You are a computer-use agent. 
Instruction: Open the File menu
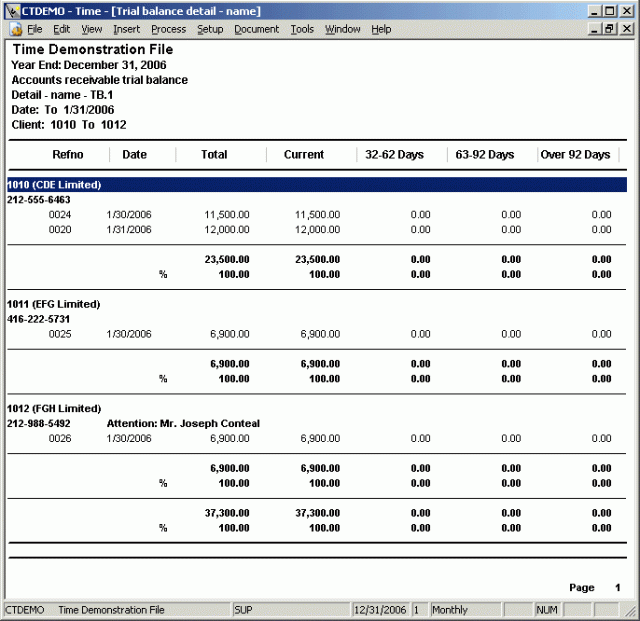tap(35, 29)
